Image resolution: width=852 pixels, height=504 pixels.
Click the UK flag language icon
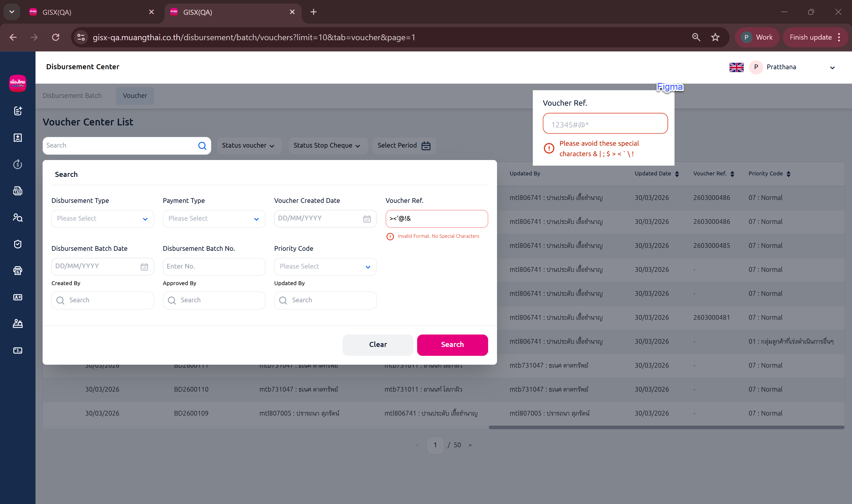point(736,67)
